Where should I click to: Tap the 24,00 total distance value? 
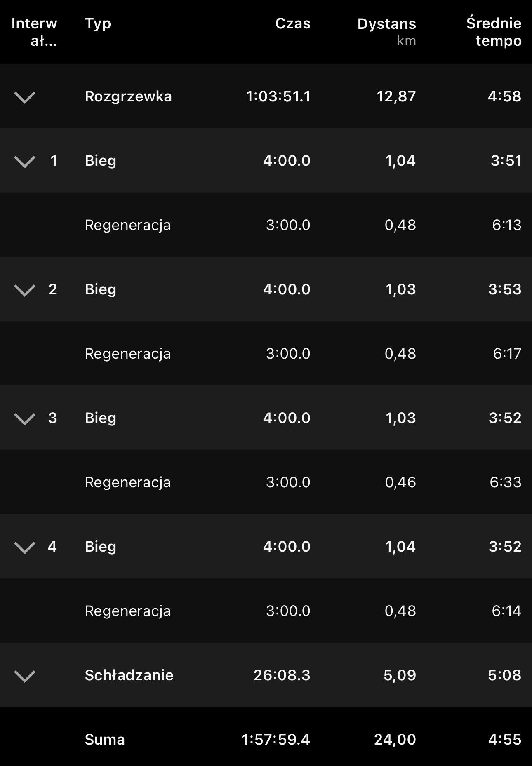pos(395,740)
